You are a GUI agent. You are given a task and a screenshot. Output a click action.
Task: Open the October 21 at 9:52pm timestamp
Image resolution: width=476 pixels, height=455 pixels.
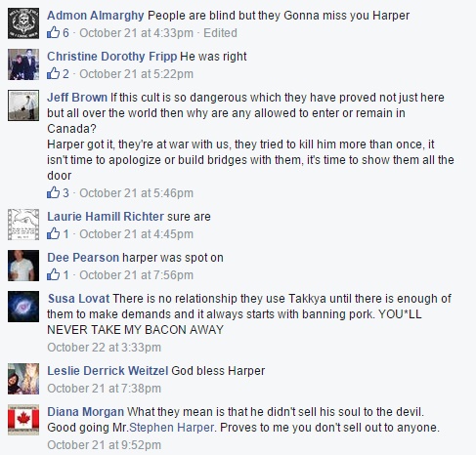(x=105, y=445)
